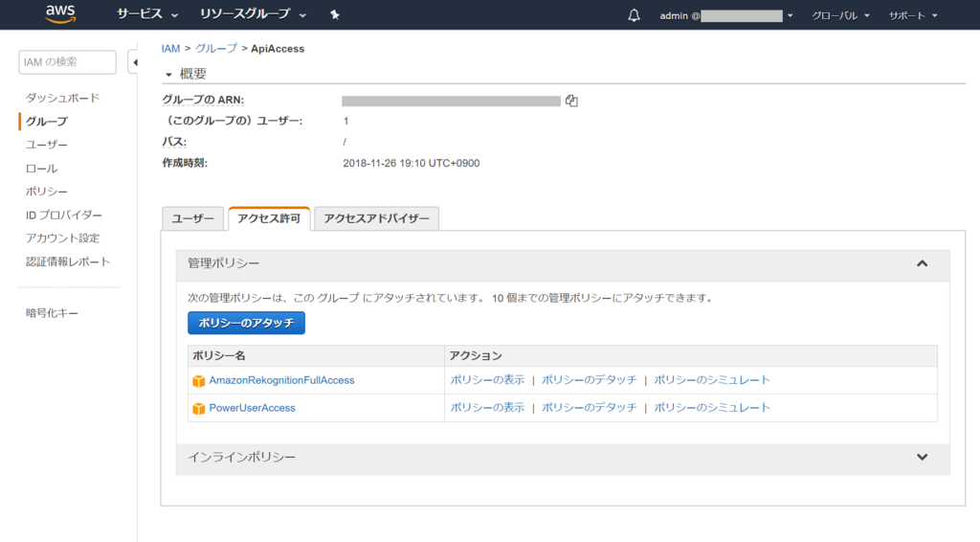The image size is (980, 542).
Task: Click ポリシーのデタッチ for AmazonRekognitionFullAccess
Action: pos(589,380)
